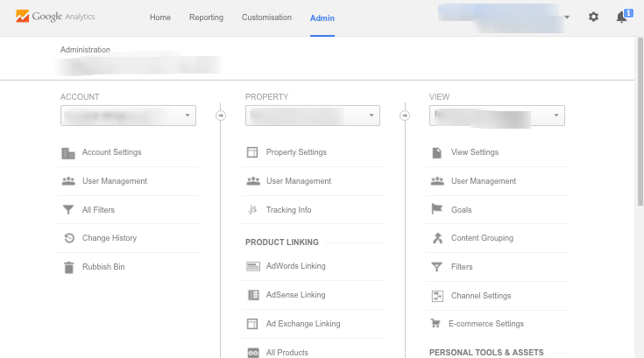Screen dimensions: 644x358
Task: Click the Rubbish Bin trash icon
Action: tap(68, 267)
